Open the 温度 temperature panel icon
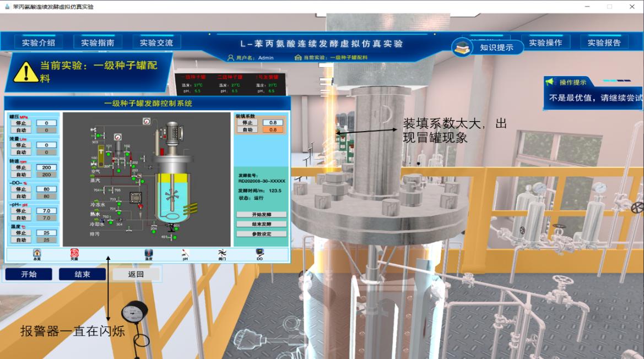Screen dimensions: 644x359 [x=149, y=253]
